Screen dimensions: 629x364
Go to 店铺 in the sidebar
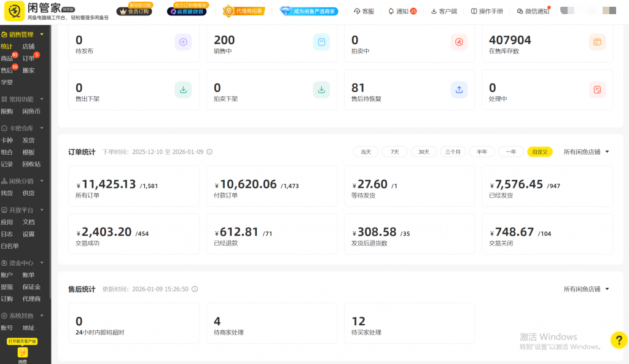[x=28, y=46]
